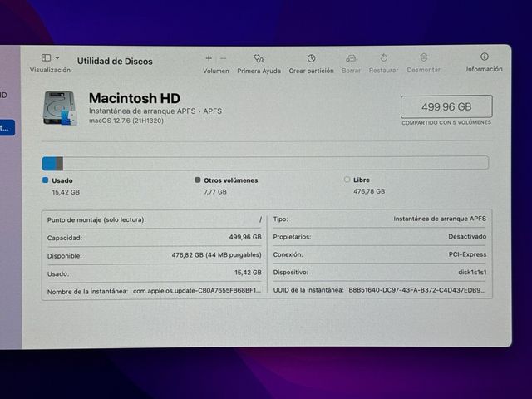Click the Desmontar unmount icon
This screenshot has height=399, width=532.
(x=423, y=57)
